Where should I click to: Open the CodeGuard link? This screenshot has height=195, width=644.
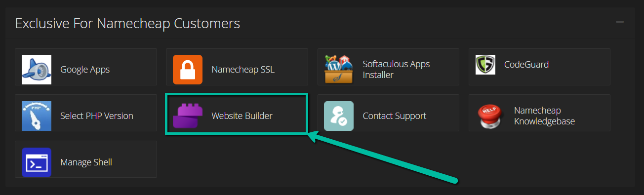pyautogui.click(x=526, y=64)
